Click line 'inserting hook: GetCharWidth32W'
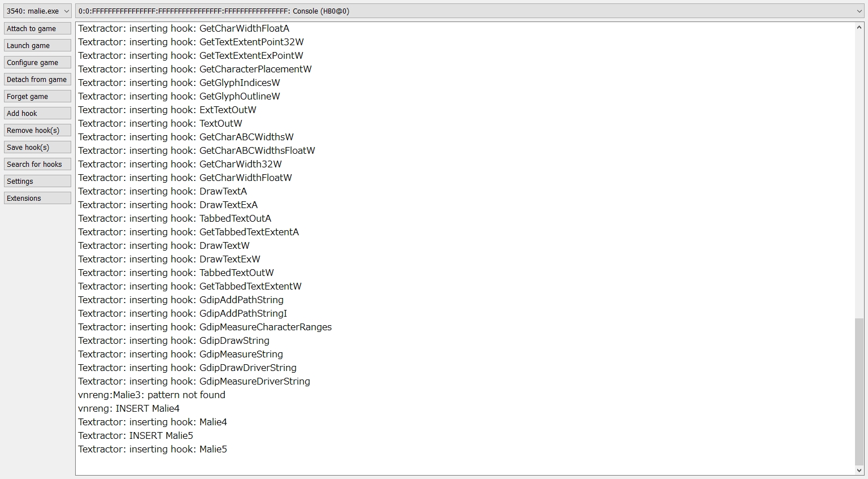Screen dimensions: 868x479 pyautogui.click(x=180, y=164)
